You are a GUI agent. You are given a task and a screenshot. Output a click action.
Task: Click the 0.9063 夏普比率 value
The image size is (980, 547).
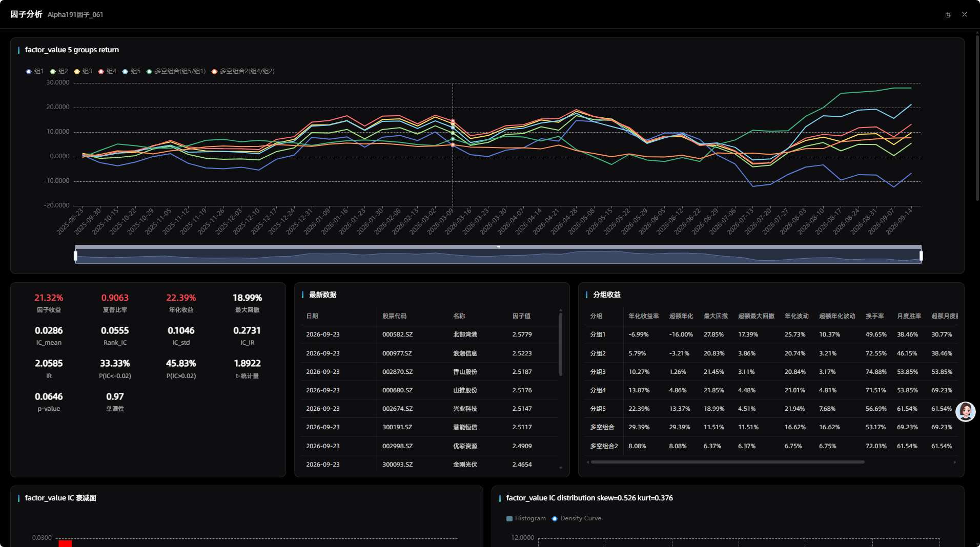[x=115, y=298]
